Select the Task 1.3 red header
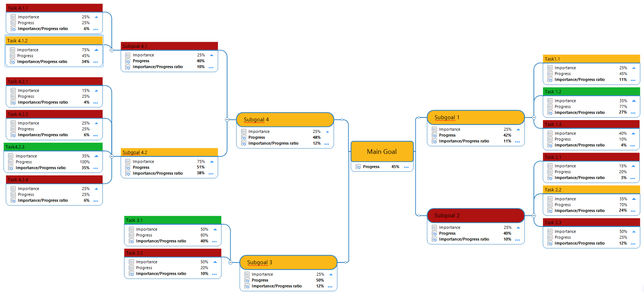The image size is (644, 294). 591,124
